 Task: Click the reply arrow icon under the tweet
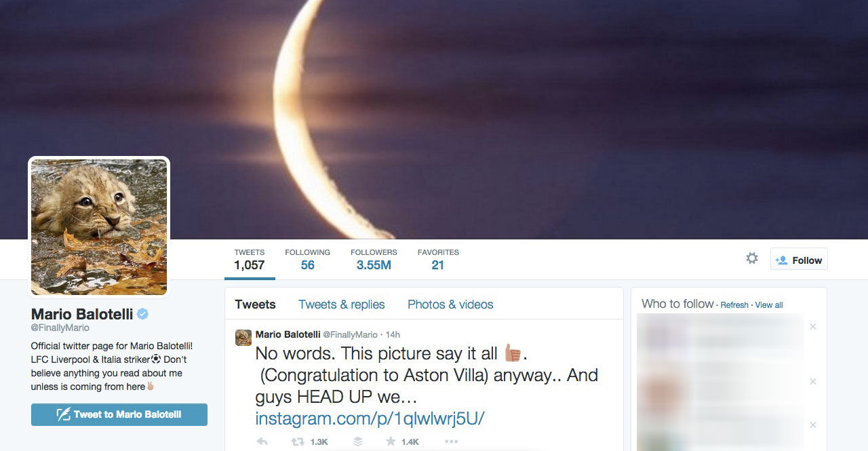pyautogui.click(x=262, y=442)
